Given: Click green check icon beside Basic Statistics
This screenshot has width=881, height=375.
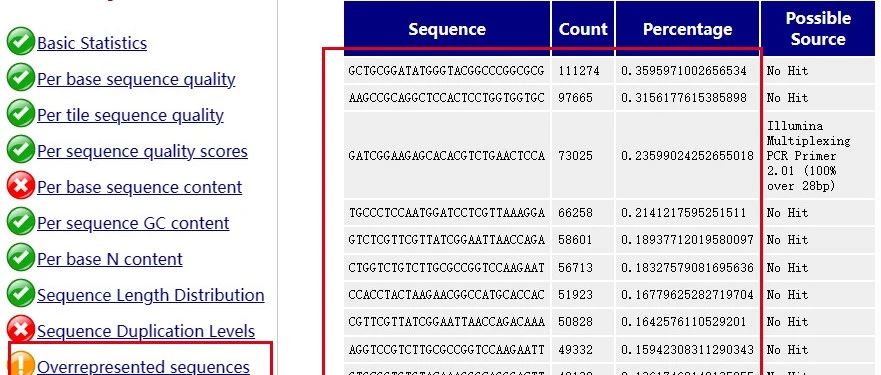Looking at the screenshot, I should click(x=21, y=43).
